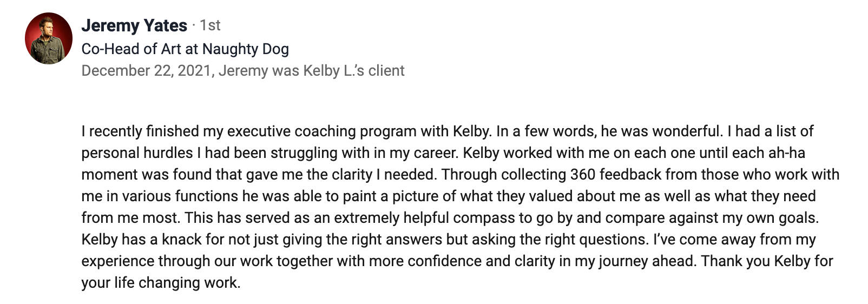Click the 1st degree connection badge
This screenshot has width=868, height=304.
pos(210,25)
